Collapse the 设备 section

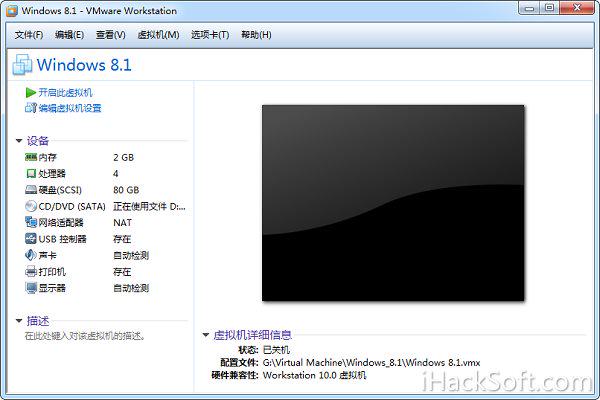[19, 141]
